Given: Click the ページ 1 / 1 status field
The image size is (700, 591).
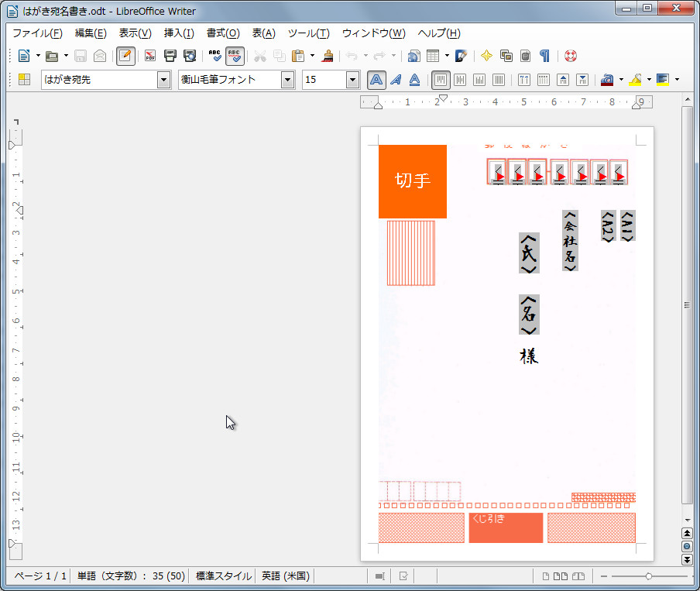Looking at the screenshot, I should (40, 576).
